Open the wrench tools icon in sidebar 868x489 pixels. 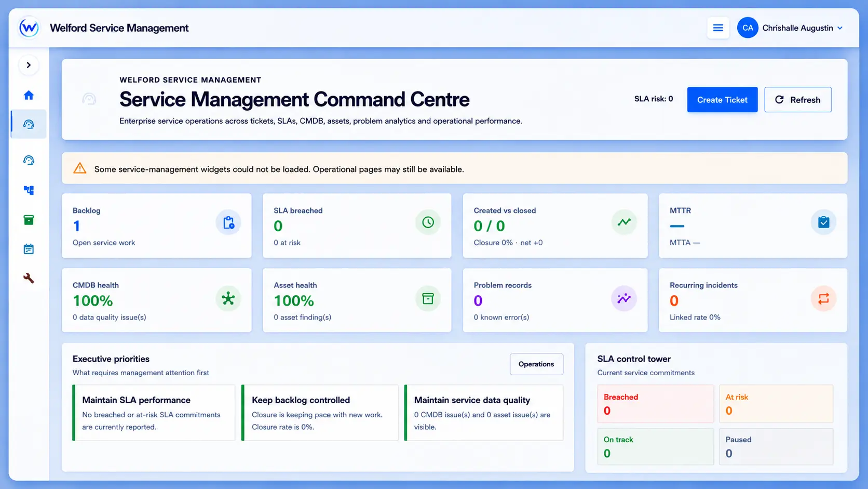(29, 279)
